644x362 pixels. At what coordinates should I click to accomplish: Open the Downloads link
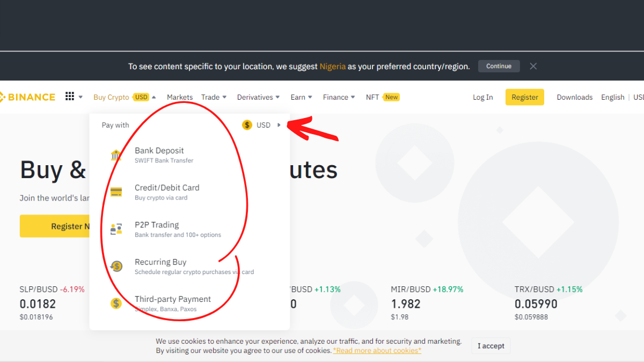pos(575,97)
